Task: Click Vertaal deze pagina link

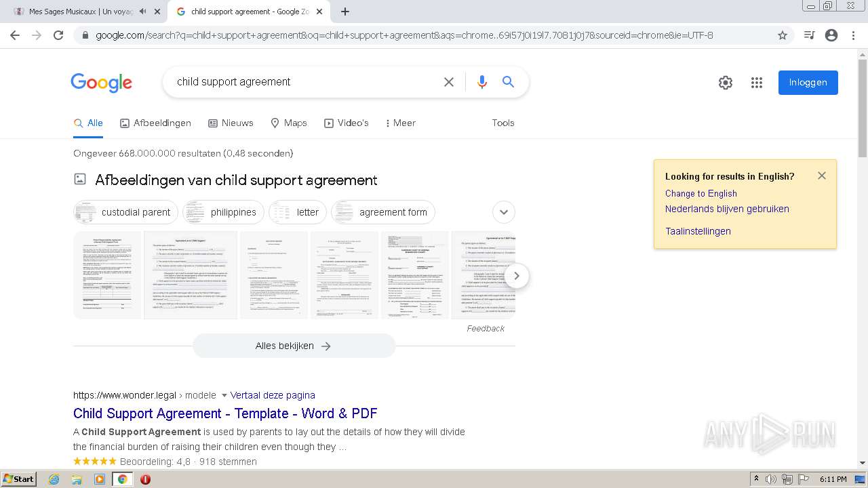Action: pyautogui.click(x=273, y=395)
